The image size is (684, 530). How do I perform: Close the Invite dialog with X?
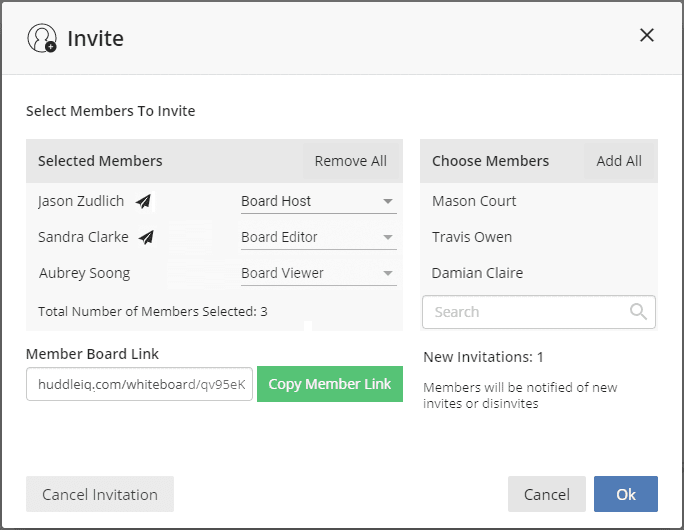[647, 36]
